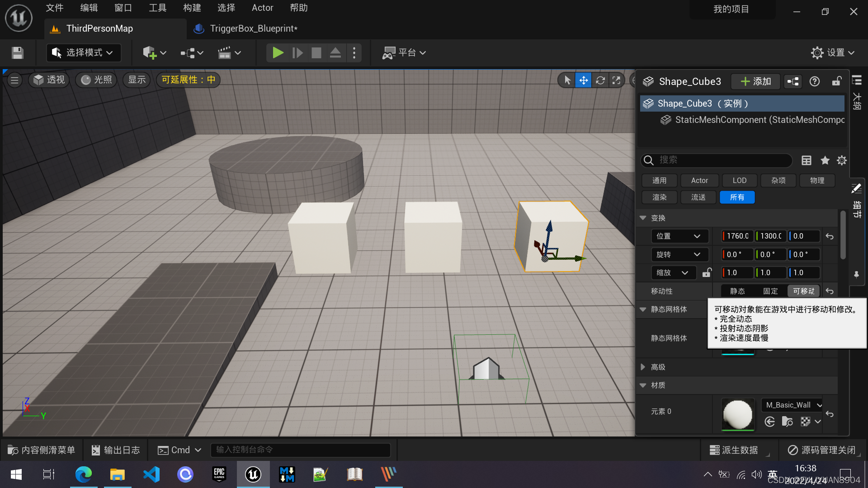The image size is (868, 488).
Task: Click the use-selected-asset arrow icon
Action: tap(769, 422)
